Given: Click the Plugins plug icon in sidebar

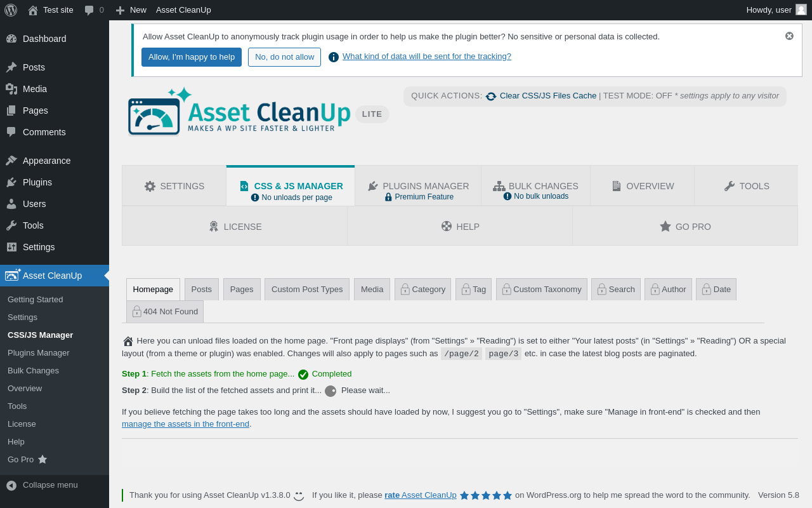Looking at the screenshot, I should click(x=11, y=182).
